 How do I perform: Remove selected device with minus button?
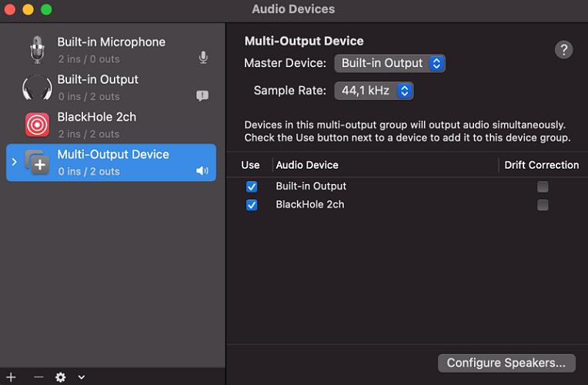tap(38, 377)
